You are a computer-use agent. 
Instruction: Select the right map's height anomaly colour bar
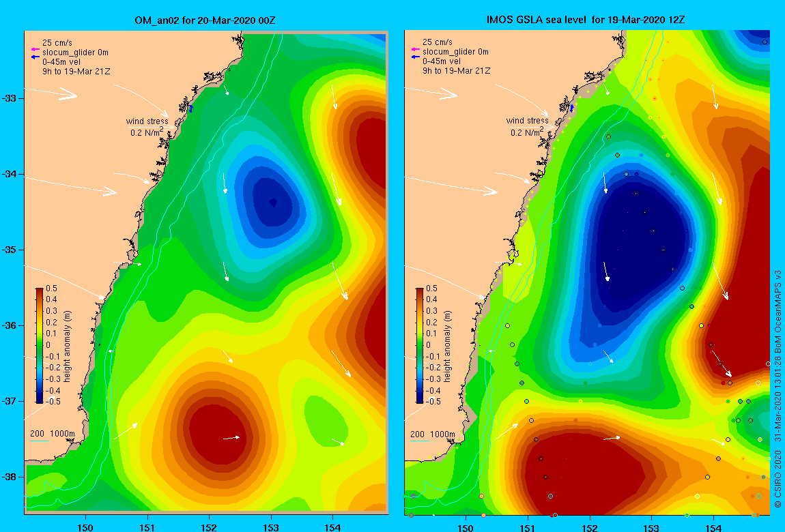pyautogui.click(x=420, y=345)
